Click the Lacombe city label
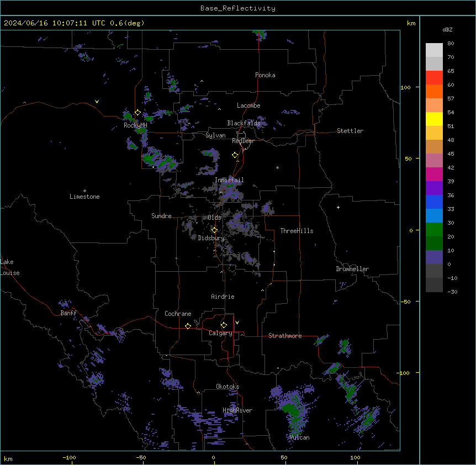Viewport: 476px width, 465px height. [x=248, y=105]
